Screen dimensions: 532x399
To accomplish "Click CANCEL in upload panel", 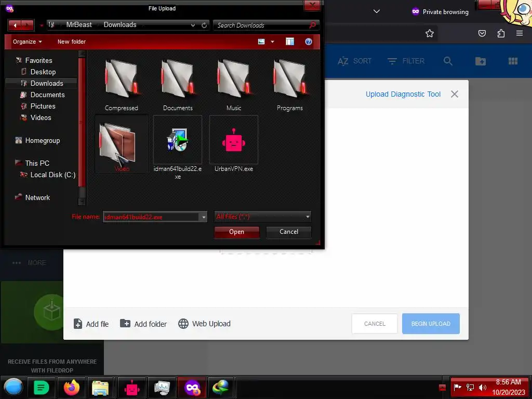I will point(375,324).
